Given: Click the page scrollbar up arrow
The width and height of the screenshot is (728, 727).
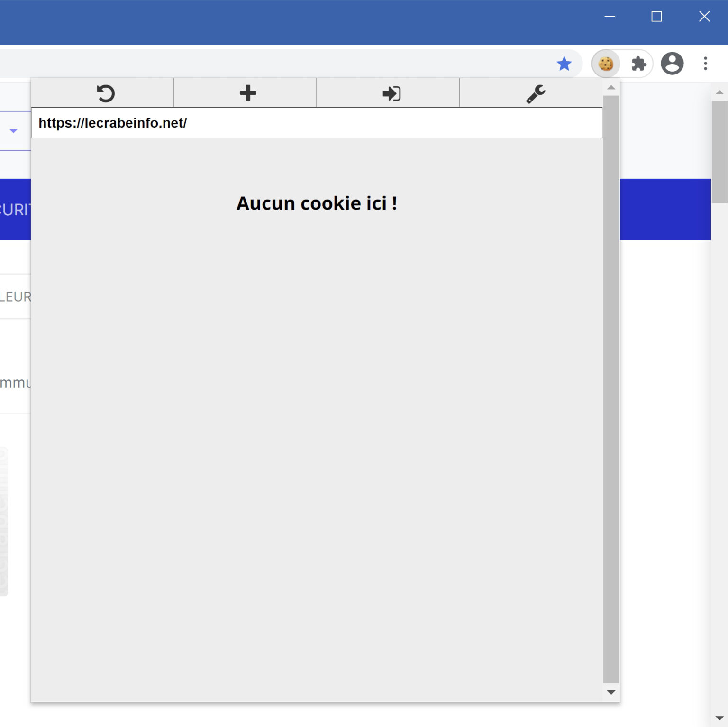Looking at the screenshot, I should coord(719,92).
